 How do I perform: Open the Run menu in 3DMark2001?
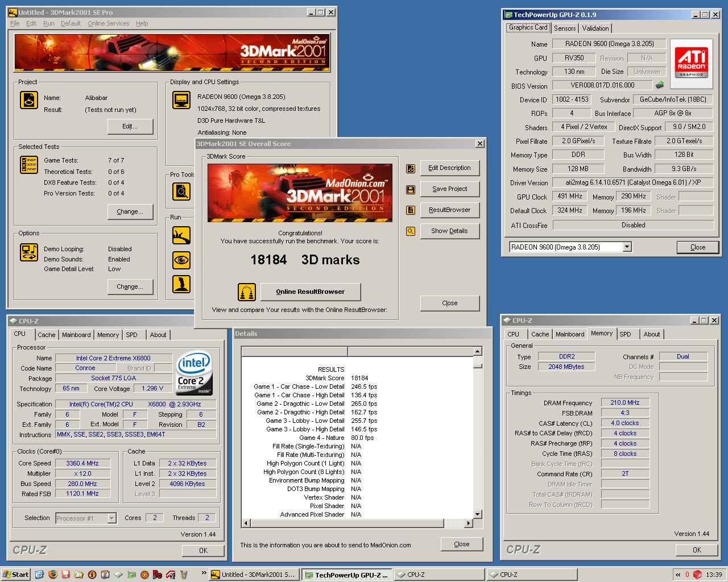coord(49,23)
